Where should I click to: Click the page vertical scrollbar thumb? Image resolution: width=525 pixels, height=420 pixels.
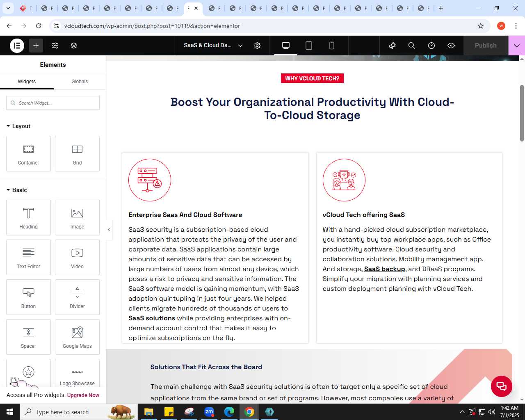pyautogui.click(x=522, y=113)
